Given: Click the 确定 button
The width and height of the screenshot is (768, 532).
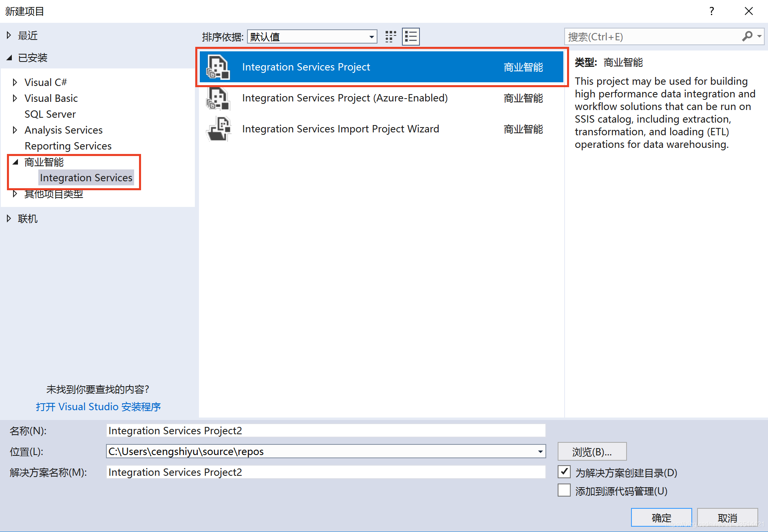Looking at the screenshot, I should coord(661,518).
